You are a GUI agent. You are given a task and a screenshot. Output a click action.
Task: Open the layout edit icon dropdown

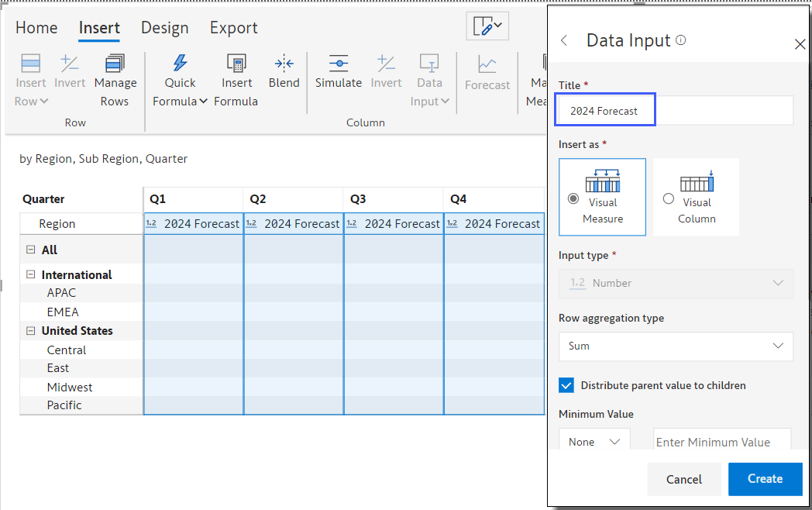point(487,26)
